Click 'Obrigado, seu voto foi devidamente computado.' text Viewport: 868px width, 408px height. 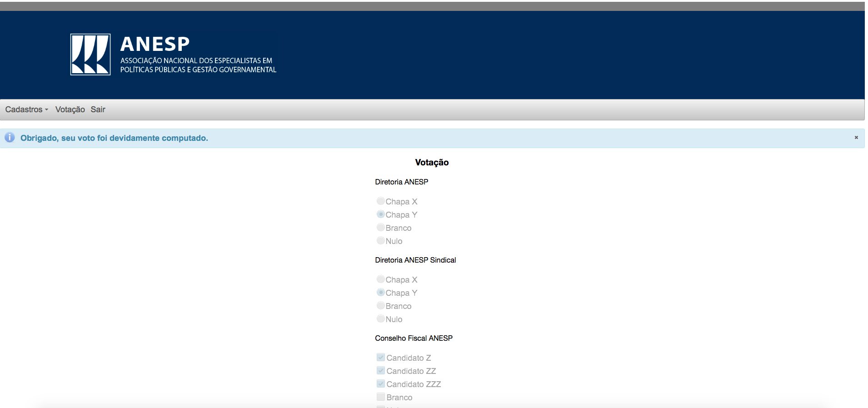114,138
